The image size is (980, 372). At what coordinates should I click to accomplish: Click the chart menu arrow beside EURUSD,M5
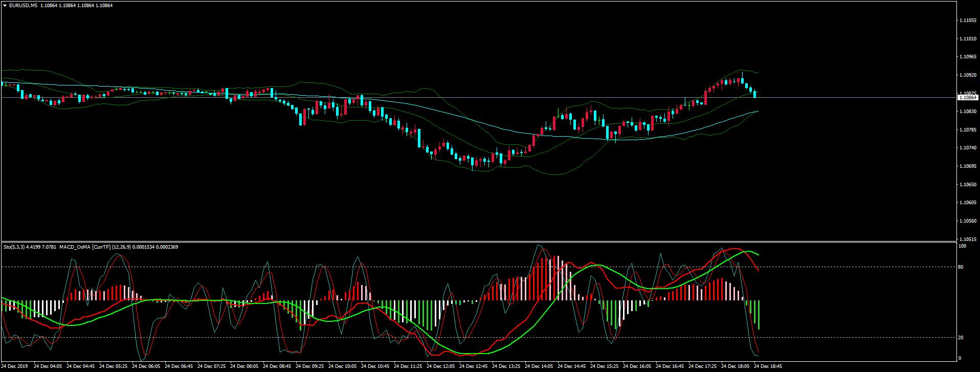[5, 5]
